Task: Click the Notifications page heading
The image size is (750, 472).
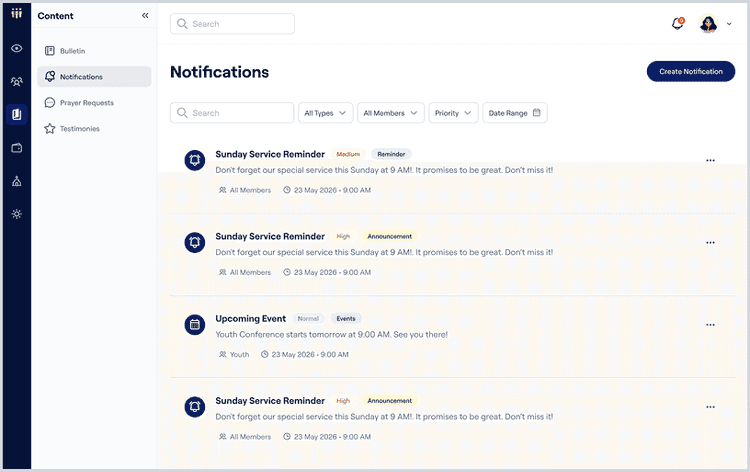Action: (x=220, y=72)
